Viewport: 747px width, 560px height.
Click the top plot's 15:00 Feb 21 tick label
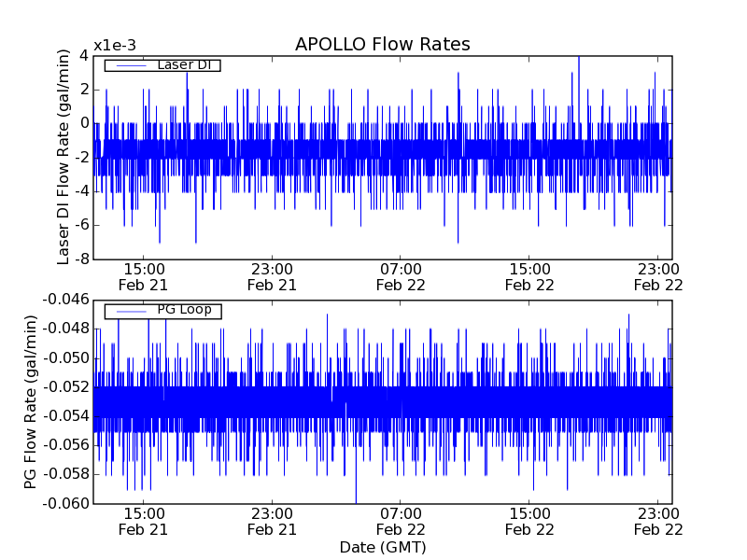click(x=143, y=277)
